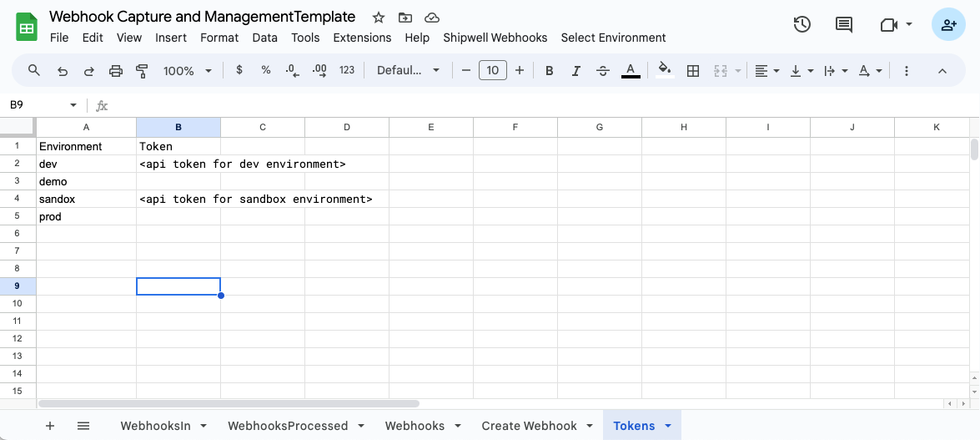Screen dimensions: 980x440
Task: Open the more toolbar options menu
Action: coord(907,71)
